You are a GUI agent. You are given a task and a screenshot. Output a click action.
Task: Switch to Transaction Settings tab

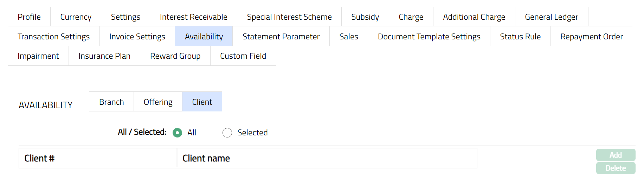click(53, 37)
